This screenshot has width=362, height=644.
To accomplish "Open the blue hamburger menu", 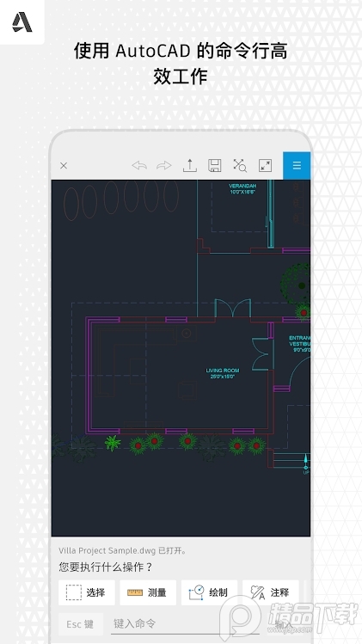I will (297, 166).
